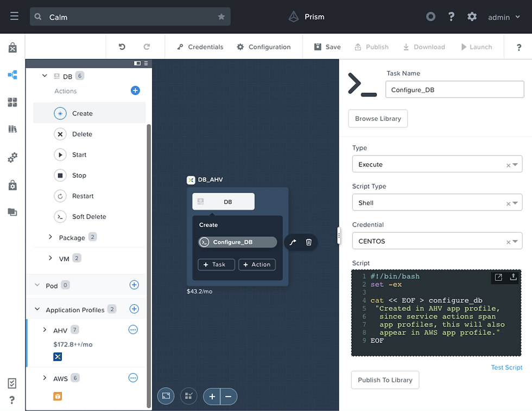Select the DB service node on canvas
This screenshot has width=532, height=411.
(x=223, y=202)
